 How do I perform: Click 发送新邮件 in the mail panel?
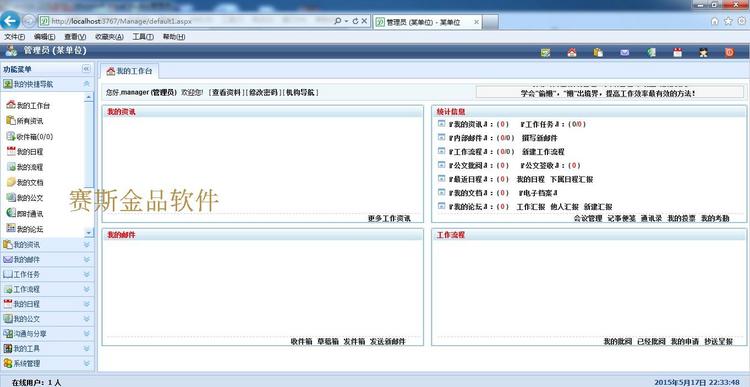point(387,342)
